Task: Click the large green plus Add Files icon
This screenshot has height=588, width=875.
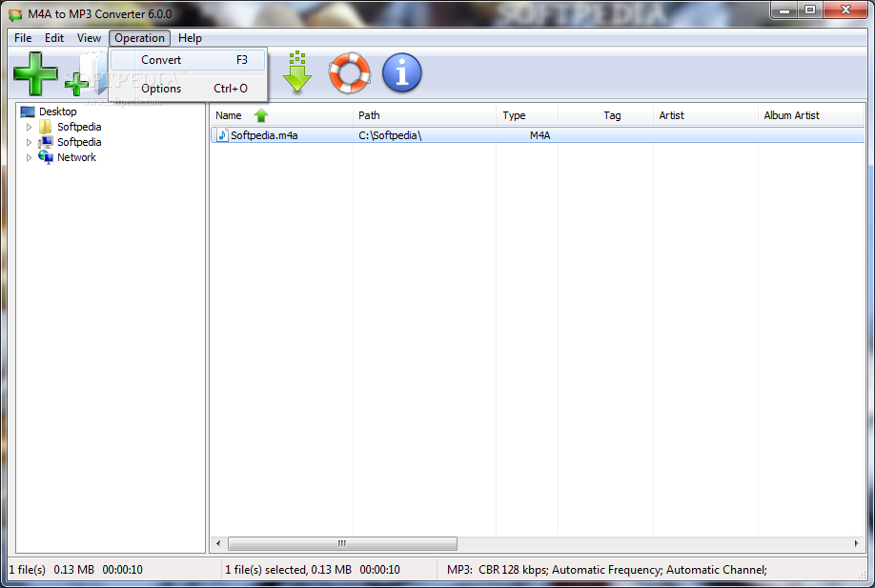Action: tap(35, 73)
